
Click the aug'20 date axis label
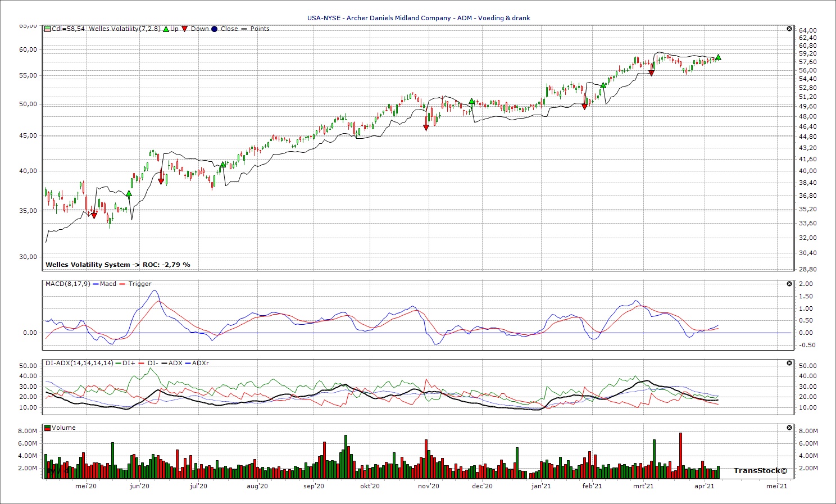(x=257, y=486)
